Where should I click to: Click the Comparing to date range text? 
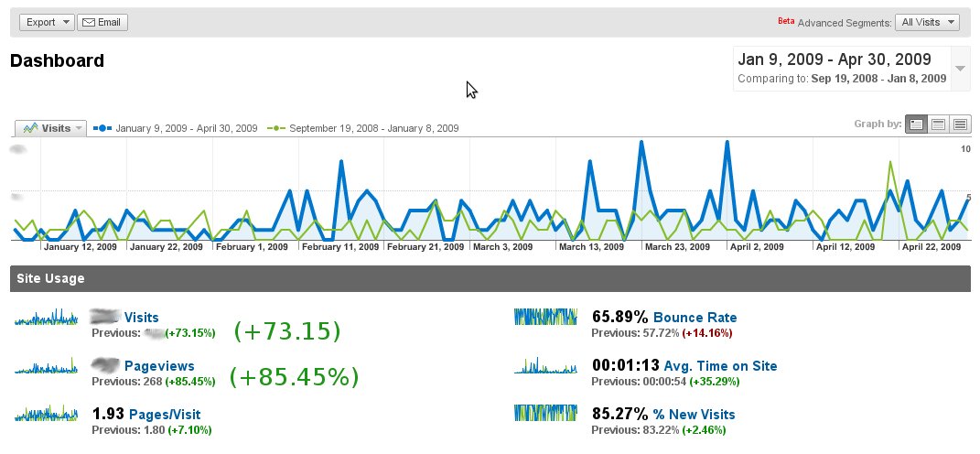pos(842,79)
